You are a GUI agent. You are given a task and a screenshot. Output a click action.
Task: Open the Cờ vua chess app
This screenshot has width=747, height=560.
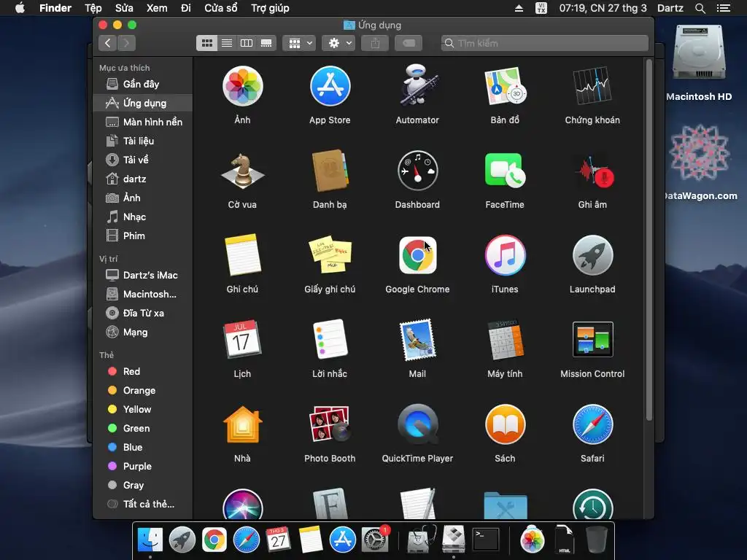(x=242, y=171)
